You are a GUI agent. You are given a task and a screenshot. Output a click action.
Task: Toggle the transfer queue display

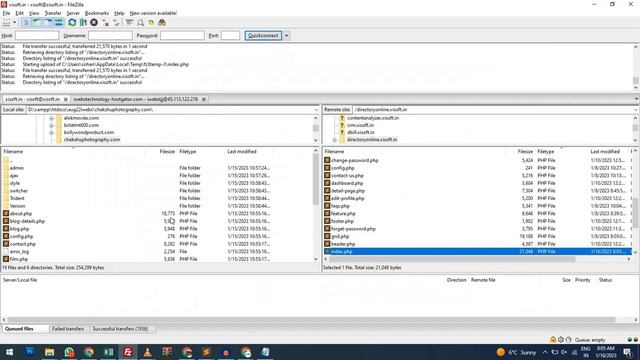click(x=59, y=23)
